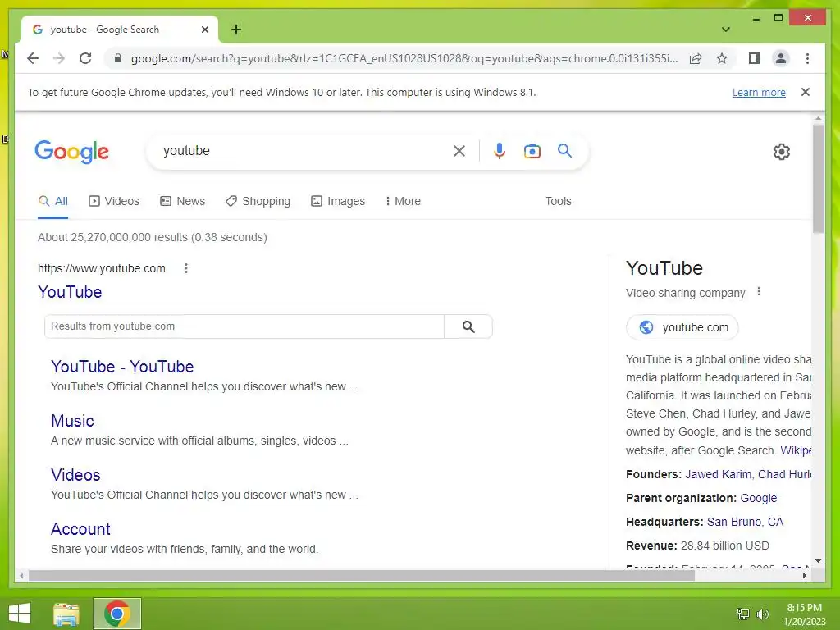
Task: Click the youtube.com chip in knowledge panel
Action: click(682, 327)
